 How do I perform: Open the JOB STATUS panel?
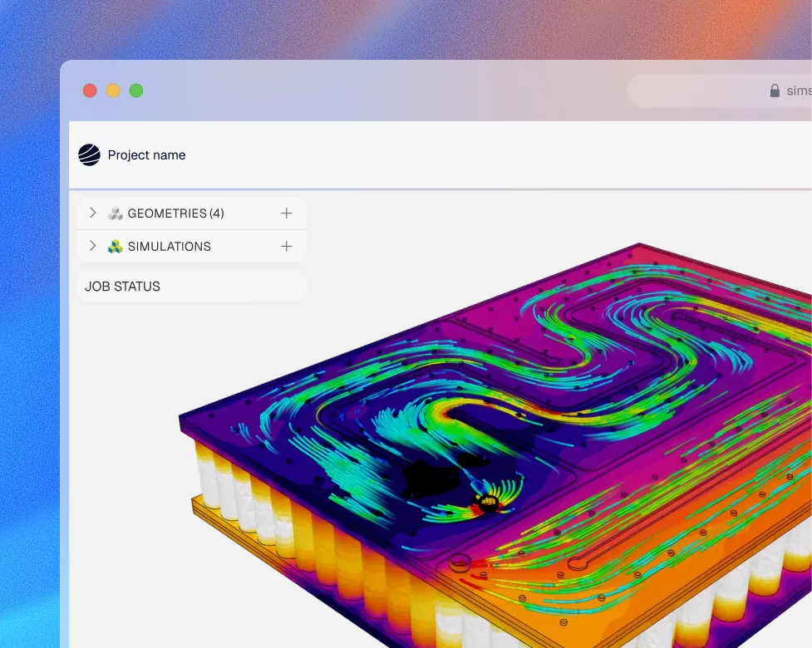point(192,287)
